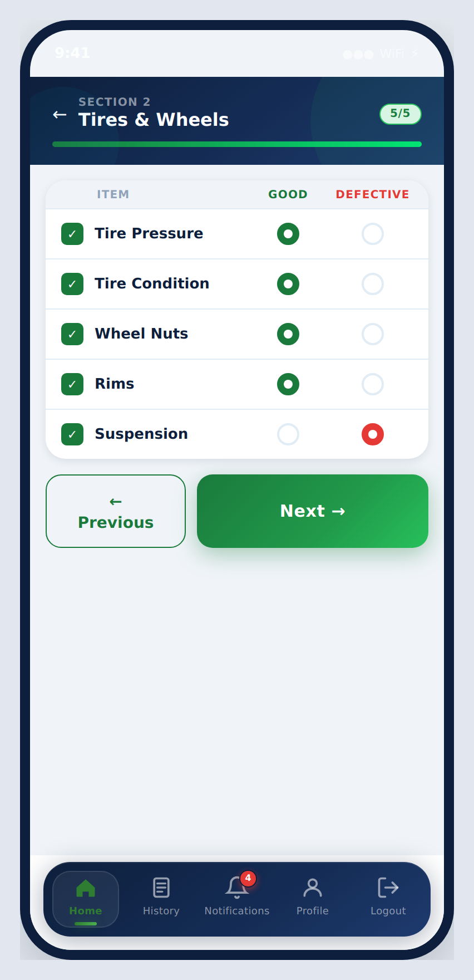Tap the red notification badge showing 4
The height and width of the screenshot is (980, 474).
tap(248, 878)
